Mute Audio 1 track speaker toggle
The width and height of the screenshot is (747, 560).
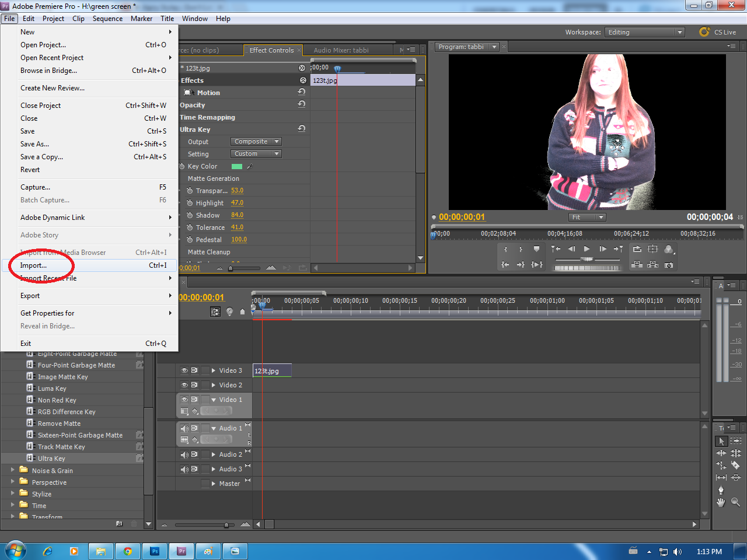pyautogui.click(x=184, y=428)
